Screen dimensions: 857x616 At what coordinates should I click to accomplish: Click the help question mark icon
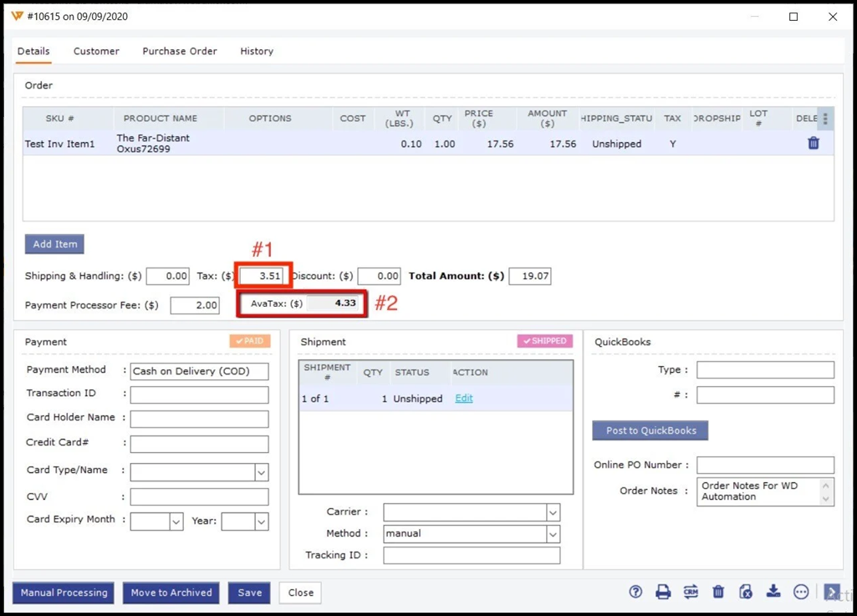click(635, 592)
